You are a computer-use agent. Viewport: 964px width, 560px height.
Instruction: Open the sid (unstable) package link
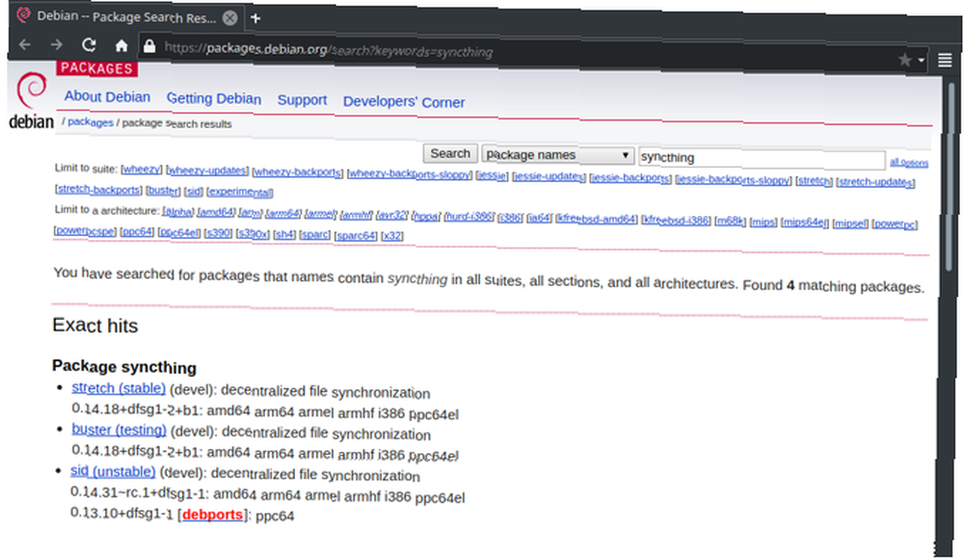pos(113,471)
